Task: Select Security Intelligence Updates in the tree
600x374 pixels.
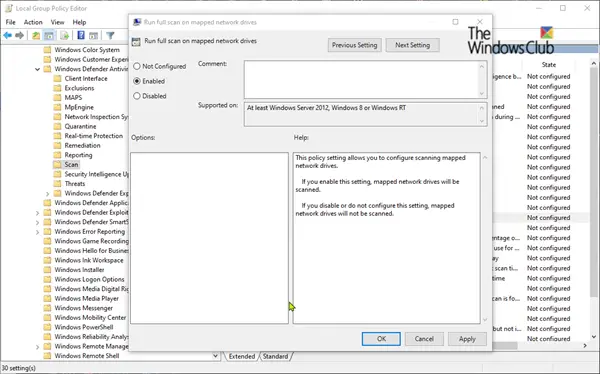Action: click(96, 174)
